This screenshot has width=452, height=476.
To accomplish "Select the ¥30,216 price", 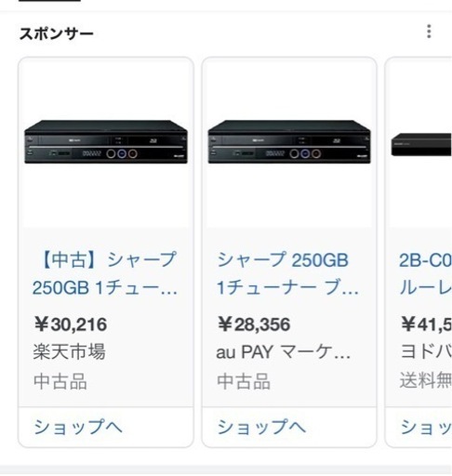I will (x=71, y=324).
